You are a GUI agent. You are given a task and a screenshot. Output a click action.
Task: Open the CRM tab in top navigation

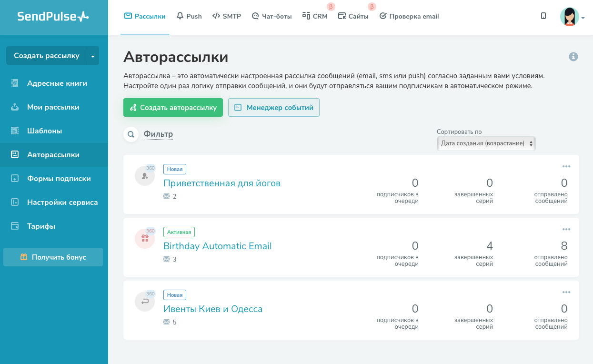pos(315,16)
